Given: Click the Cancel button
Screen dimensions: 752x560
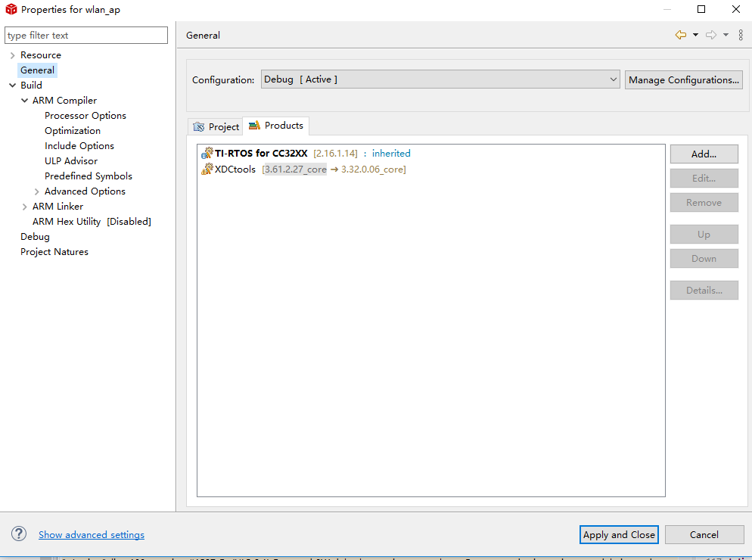Looking at the screenshot, I should 704,534.
